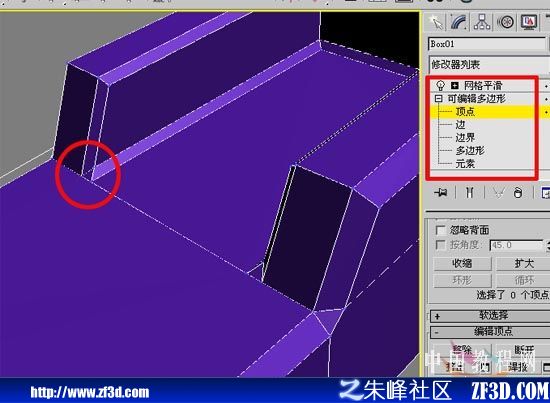Enable the 按角度 checkbox
This screenshot has width=550, height=403.
pos(440,245)
